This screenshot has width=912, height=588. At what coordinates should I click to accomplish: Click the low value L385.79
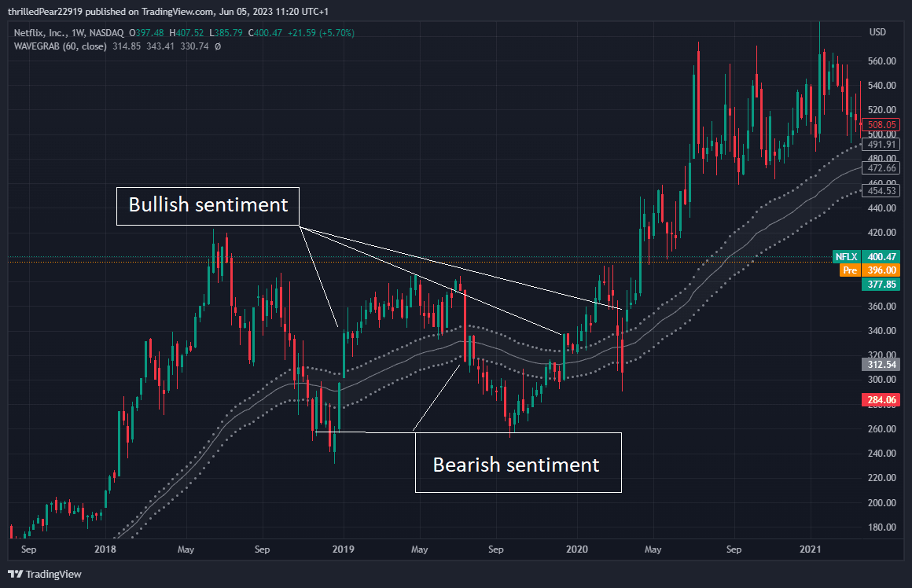[x=226, y=33]
